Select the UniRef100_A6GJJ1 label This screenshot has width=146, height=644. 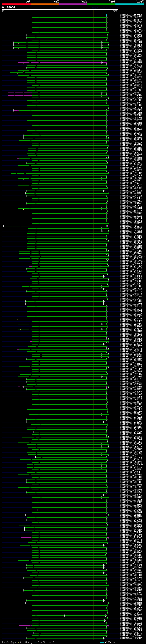(x=131, y=306)
